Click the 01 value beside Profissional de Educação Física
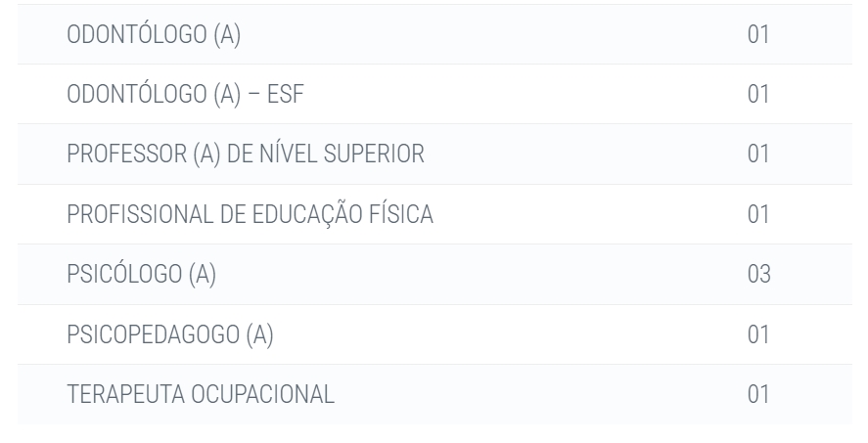Image resolution: width=868 pixels, height=443 pixels. coord(758,214)
